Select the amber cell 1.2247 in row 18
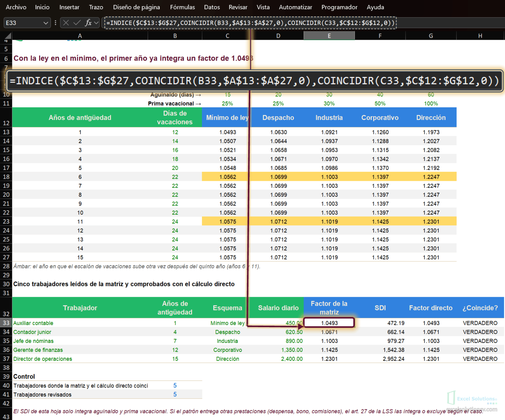505x420 pixels. (431, 177)
